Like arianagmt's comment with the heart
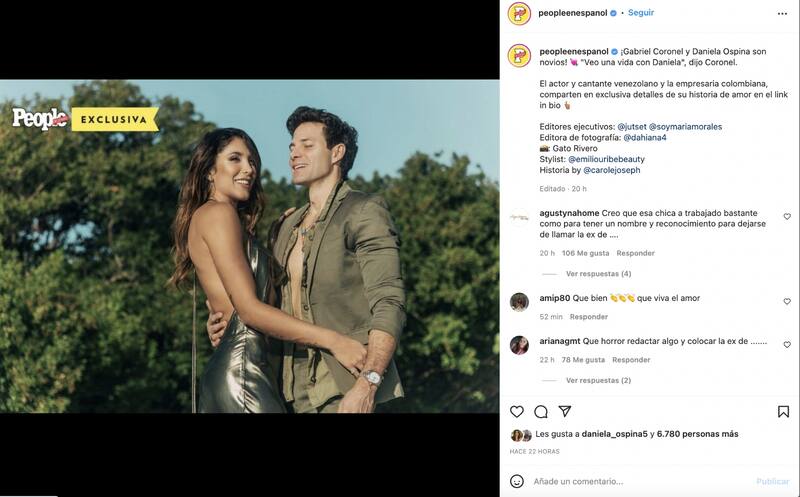This screenshot has width=800, height=497. [787, 344]
